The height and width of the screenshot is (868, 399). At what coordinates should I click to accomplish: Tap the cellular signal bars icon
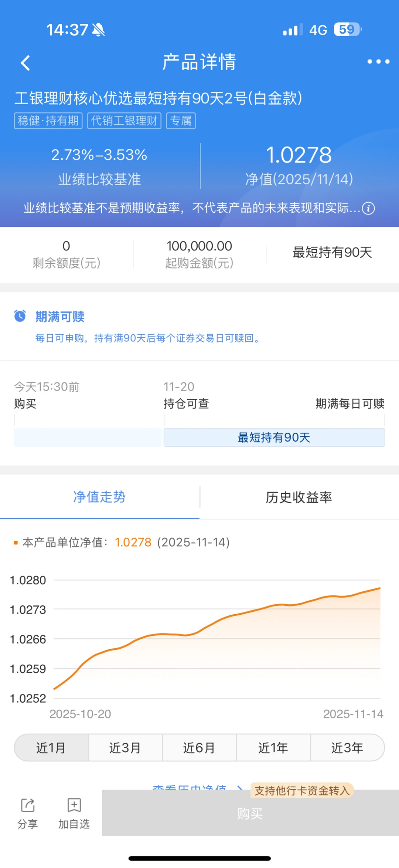coord(293,30)
